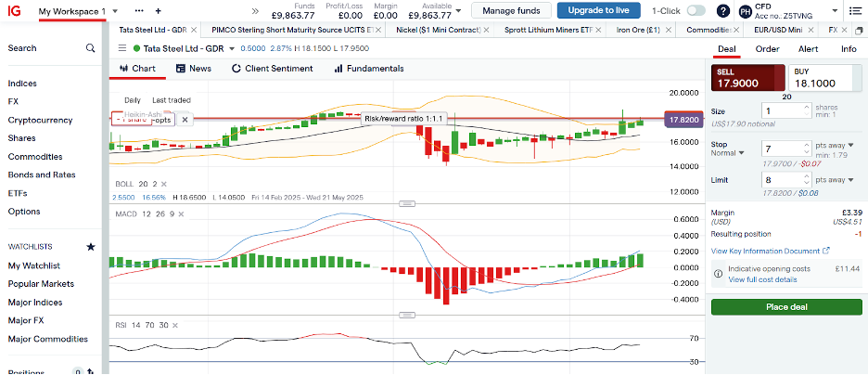
Task: Dismiss the chart position label X button
Action: tap(185, 119)
